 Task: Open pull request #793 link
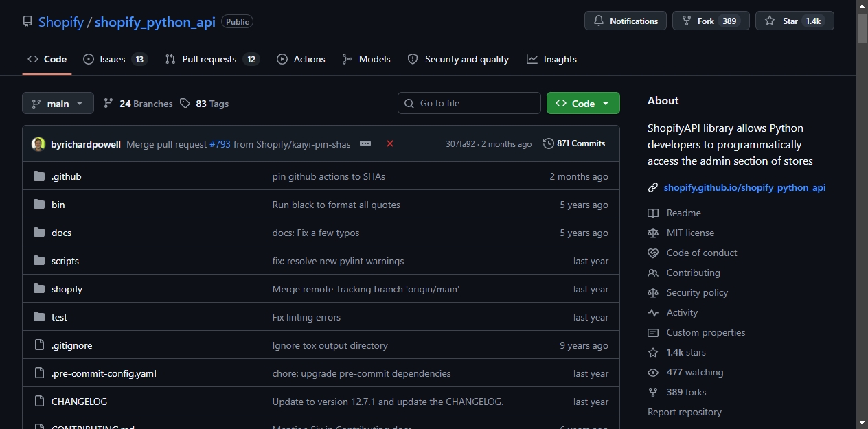[x=220, y=144]
